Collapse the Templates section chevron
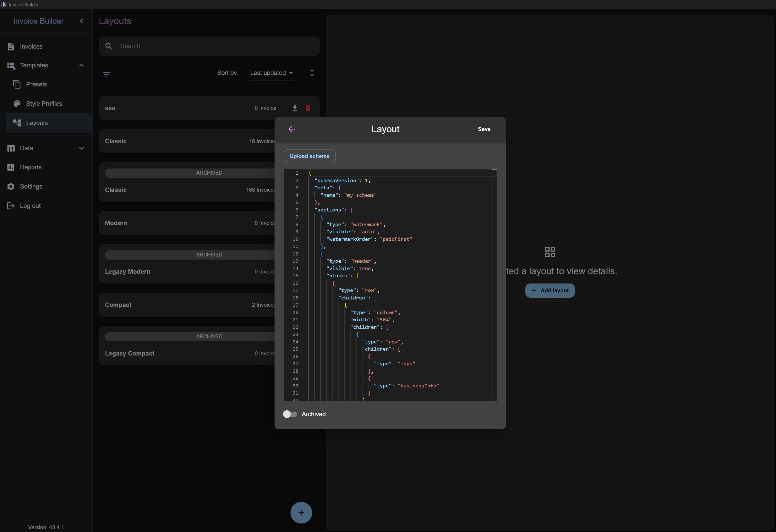 (x=82, y=65)
